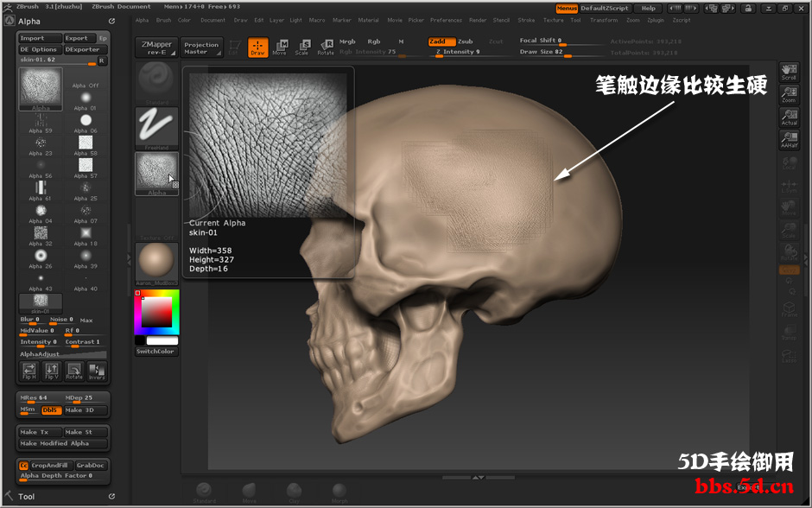Screen dimensions: 812x508
Task: Flip the alpha horizontally with Flip H
Action: [29, 371]
